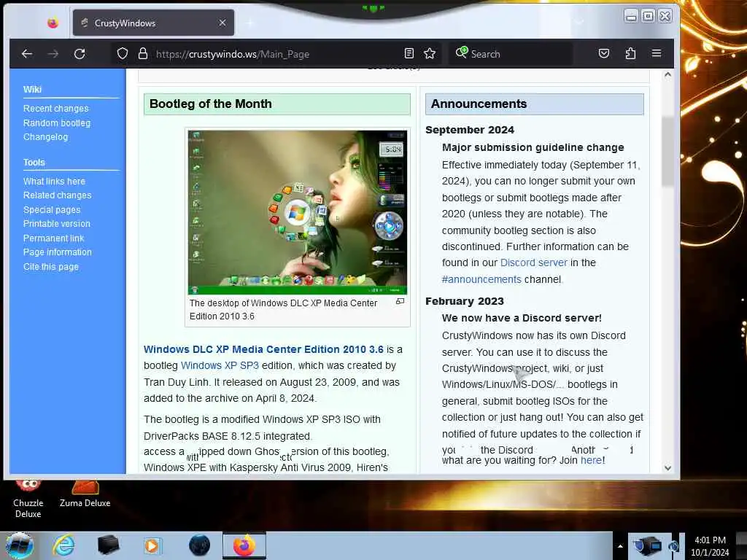Open the extensions puzzle icon

[630, 53]
